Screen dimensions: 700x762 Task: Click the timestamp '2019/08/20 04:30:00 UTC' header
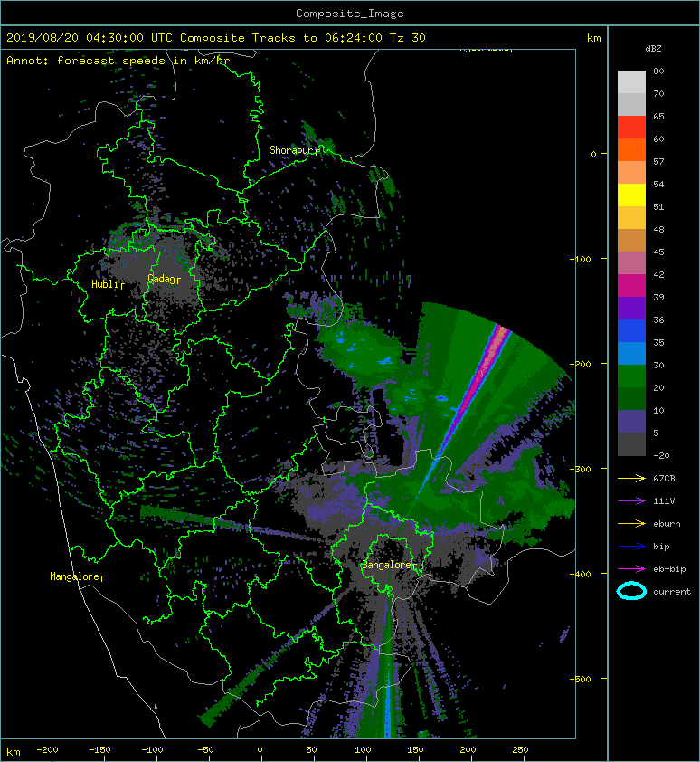tap(90, 38)
